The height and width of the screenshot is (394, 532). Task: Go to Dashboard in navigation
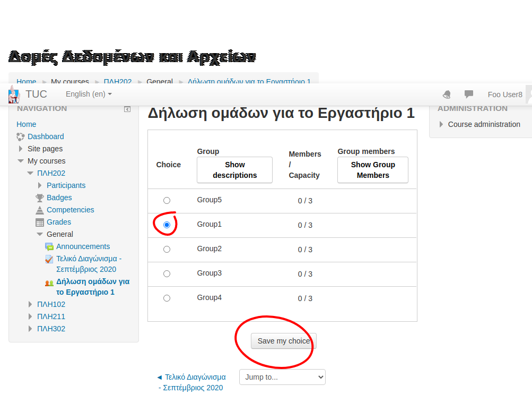pyautogui.click(x=46, y=136)
